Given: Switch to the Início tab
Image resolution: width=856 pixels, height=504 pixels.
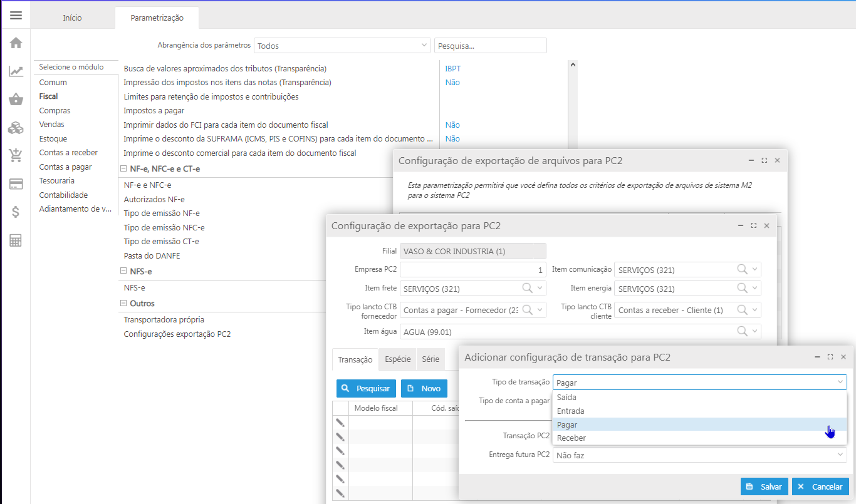Looking at the screenshot, I should [72, 18].
